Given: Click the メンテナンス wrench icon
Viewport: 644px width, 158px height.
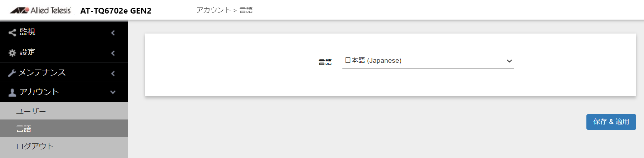Looking at the screenshot, I should tap(12, 73).
